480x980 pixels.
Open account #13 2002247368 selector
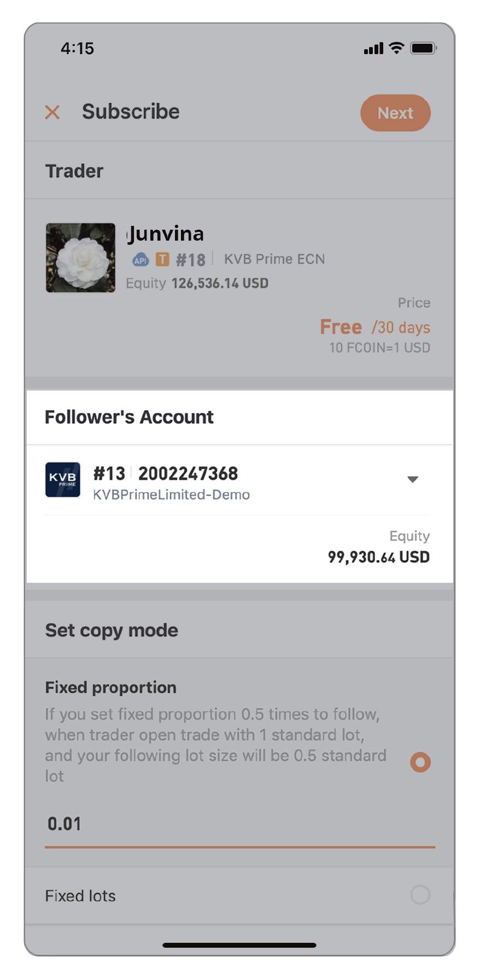(239, 480)
